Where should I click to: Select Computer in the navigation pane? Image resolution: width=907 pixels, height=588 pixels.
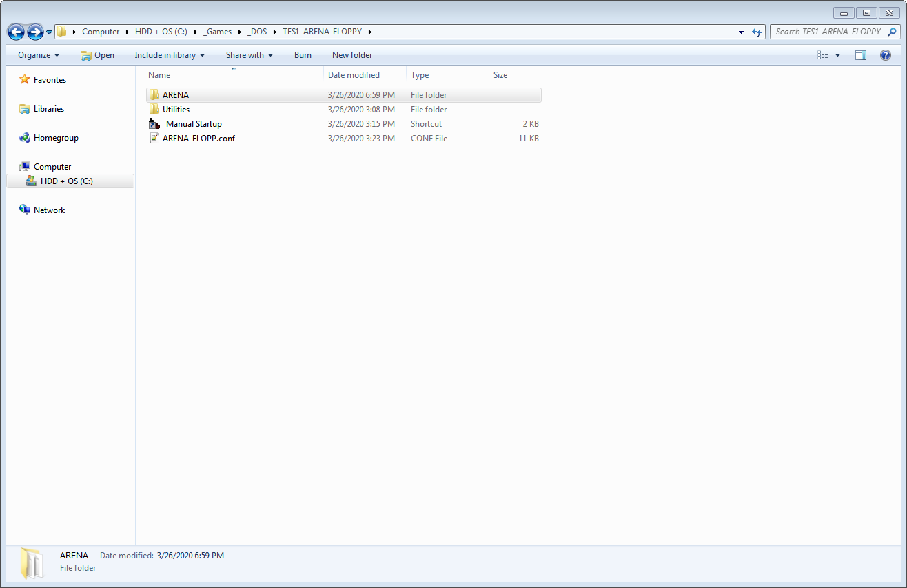[x=52, y=167]
